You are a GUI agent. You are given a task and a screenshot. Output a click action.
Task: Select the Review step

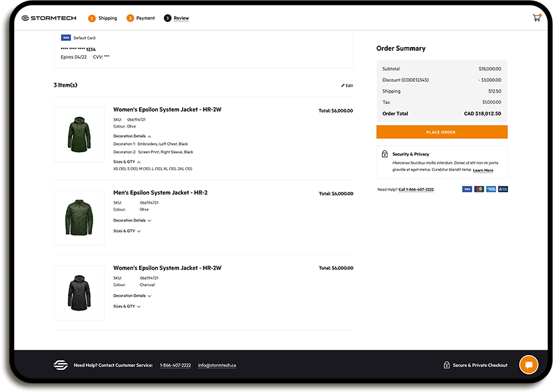click(181, 18)
